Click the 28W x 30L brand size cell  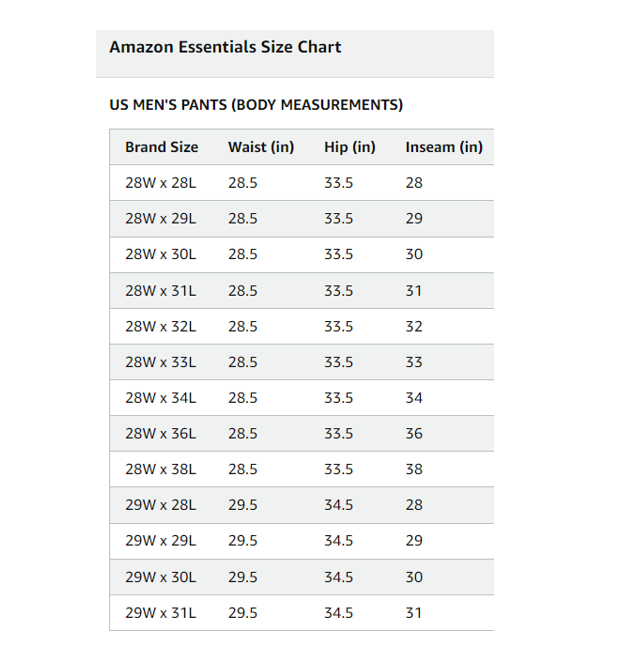pos(160,254)
